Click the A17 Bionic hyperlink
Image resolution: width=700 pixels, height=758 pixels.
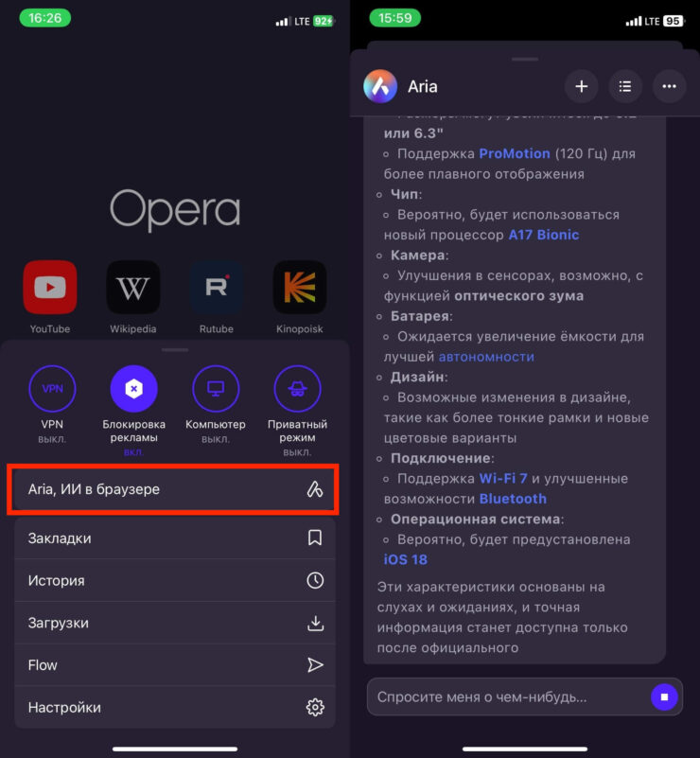pyautogui.click(x=543, y=235)
